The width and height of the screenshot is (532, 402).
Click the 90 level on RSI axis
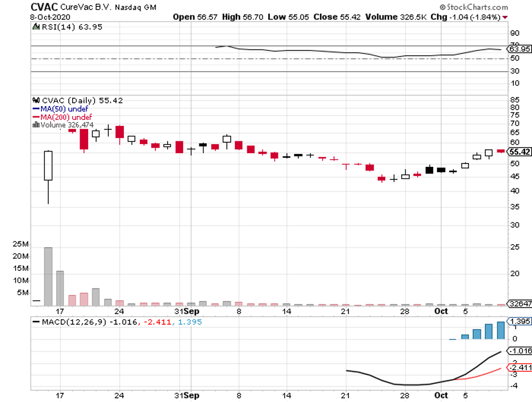[x=515, y=33]
